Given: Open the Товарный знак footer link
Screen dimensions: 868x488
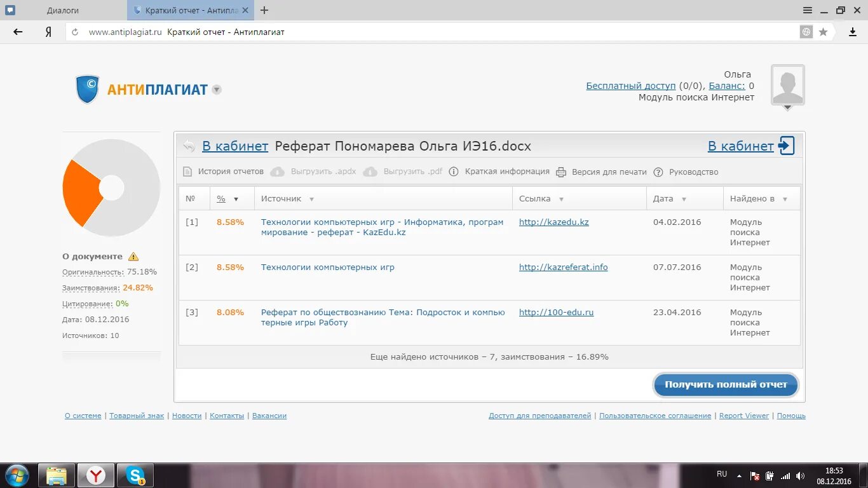Looking at the screenshot, I should coord(137,416).
